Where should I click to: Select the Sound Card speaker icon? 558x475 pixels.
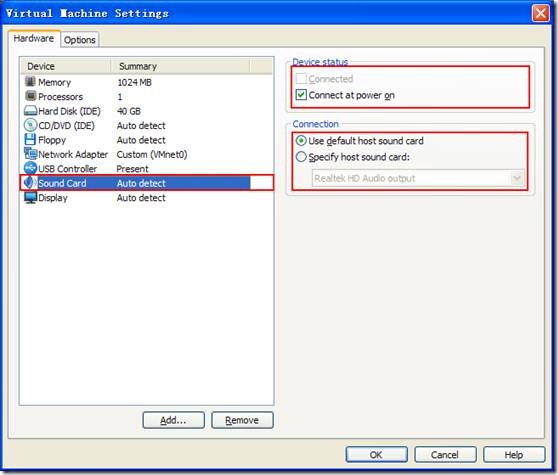(x=29, y=183)
